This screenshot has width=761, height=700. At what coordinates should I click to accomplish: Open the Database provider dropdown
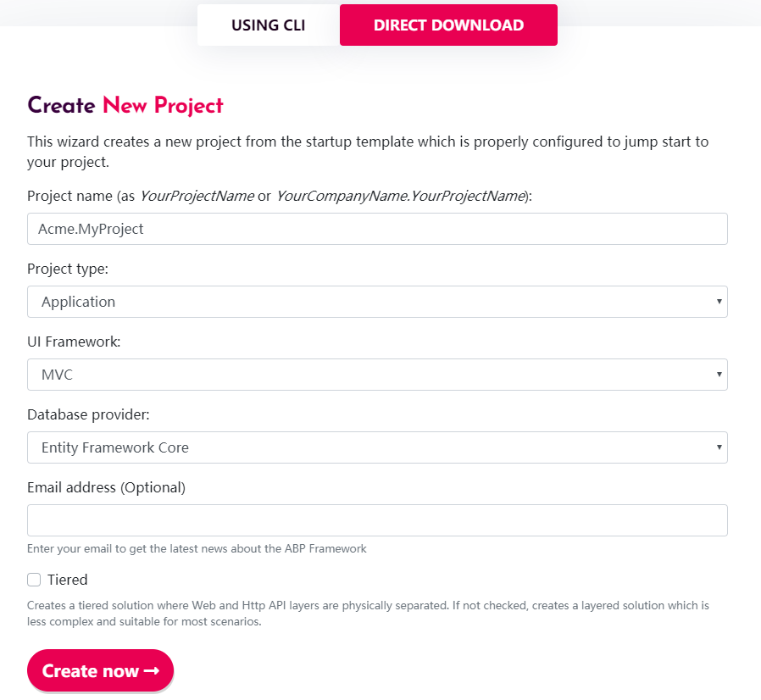(x=377, y=447)
